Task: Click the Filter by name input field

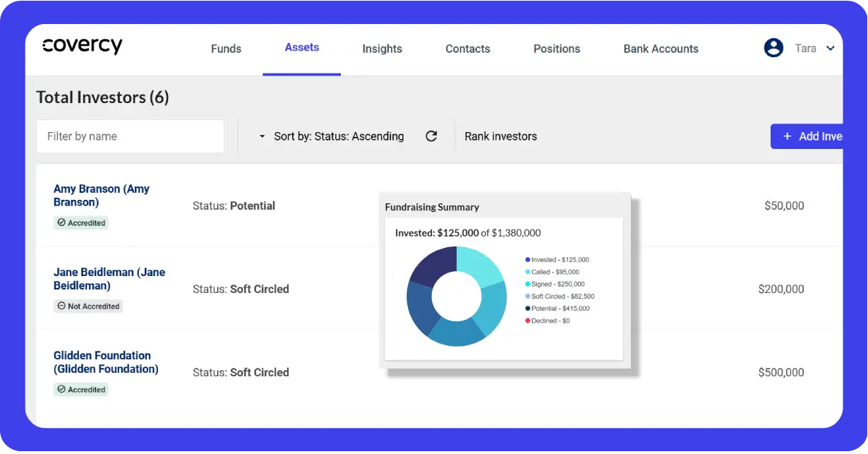Action: (130, 136)
